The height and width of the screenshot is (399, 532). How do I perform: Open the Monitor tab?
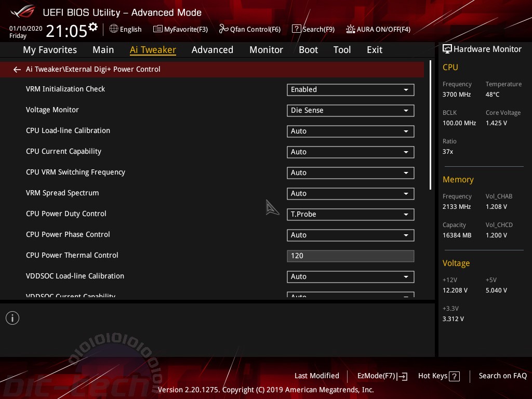[266, 50]
